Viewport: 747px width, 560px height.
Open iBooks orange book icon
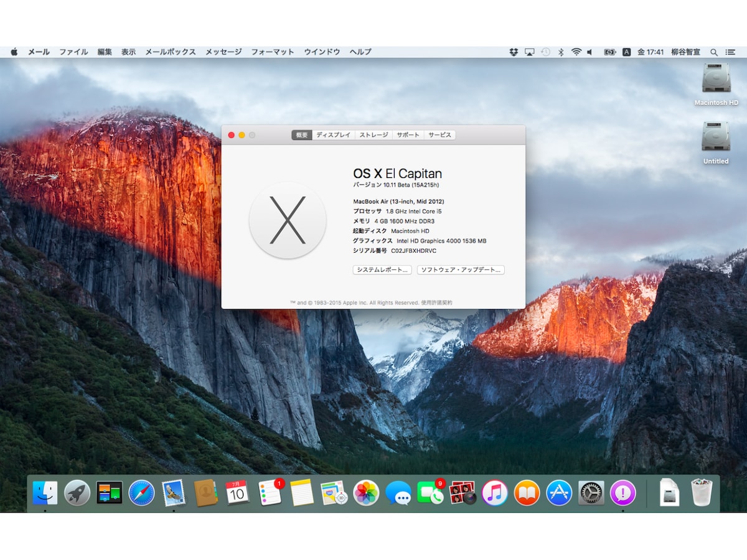(x=527, y=493)
